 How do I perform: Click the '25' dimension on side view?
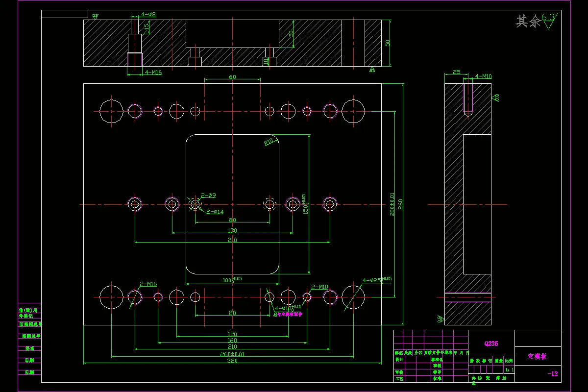tap(456, 72)
